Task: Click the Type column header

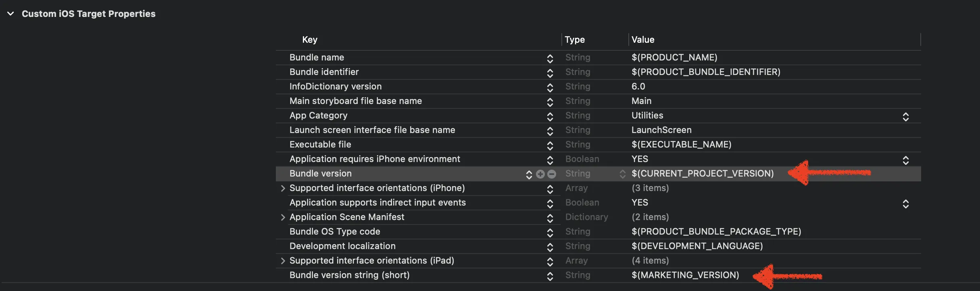Action: 575,39
